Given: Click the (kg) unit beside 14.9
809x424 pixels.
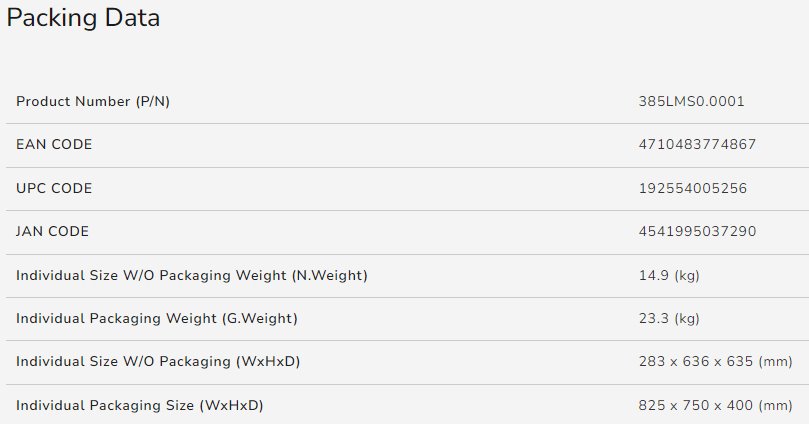Looking at the screenshot, I should point(686,275).
